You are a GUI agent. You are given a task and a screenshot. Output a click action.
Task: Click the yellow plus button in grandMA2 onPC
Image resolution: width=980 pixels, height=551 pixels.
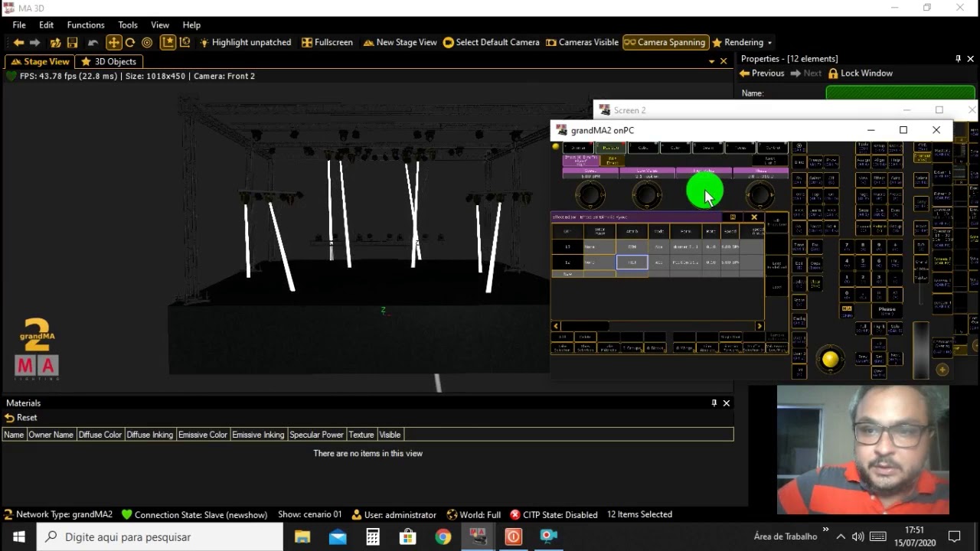(942, 370)
